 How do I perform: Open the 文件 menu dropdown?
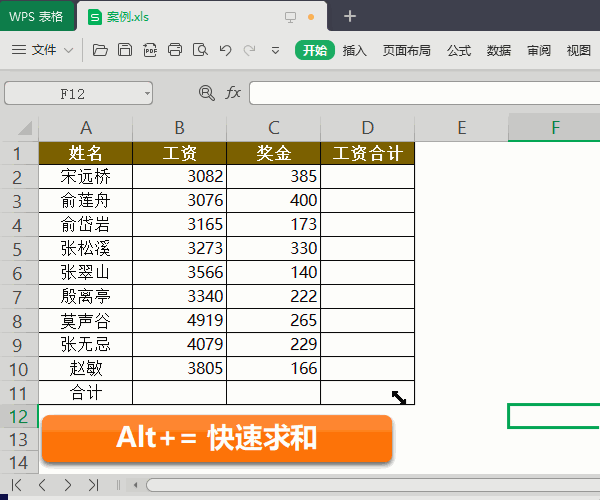pos(43,50)
